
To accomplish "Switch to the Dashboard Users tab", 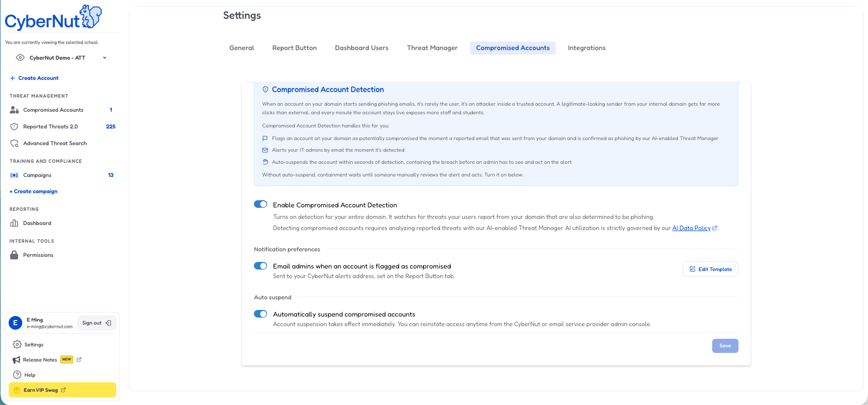I will coord(362,48).
